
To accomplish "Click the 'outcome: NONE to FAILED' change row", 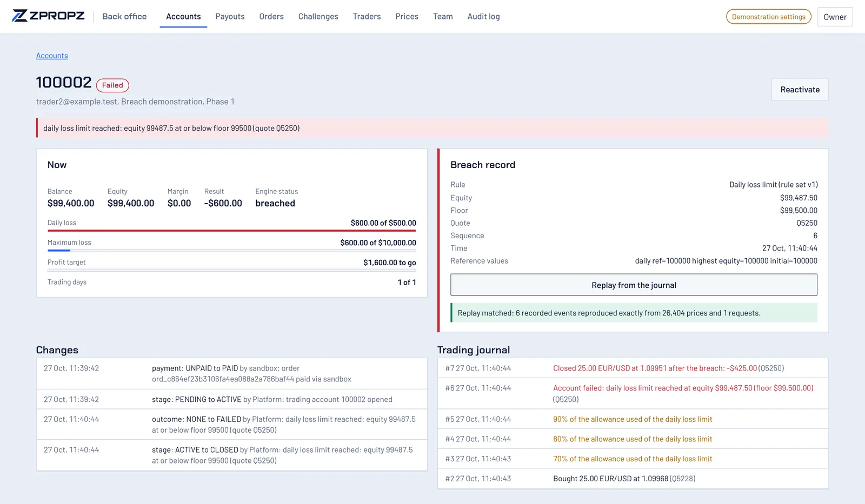I will point(232,425).
